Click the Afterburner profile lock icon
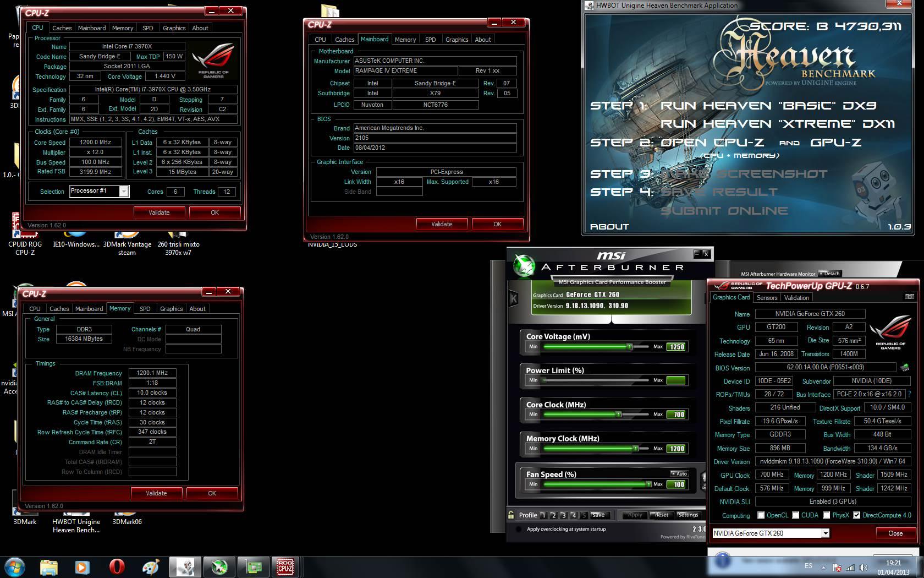Viewport: 924px width, 578px height. click(x=511, y=515)
